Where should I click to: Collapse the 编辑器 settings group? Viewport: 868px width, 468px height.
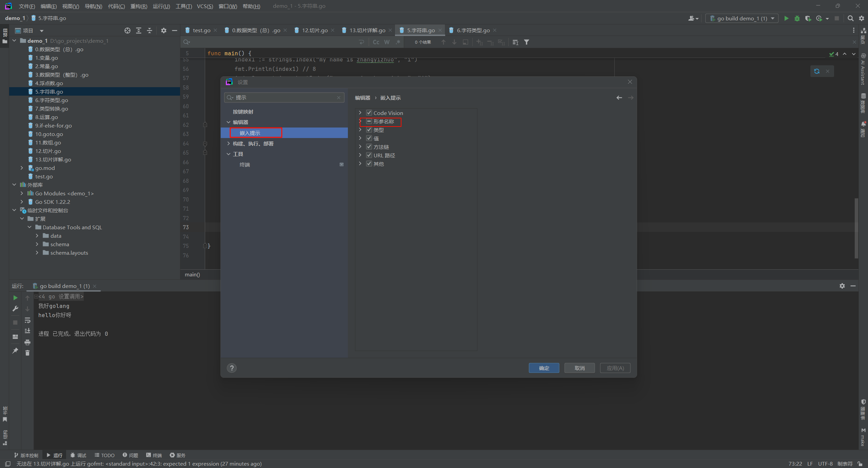(x=229, y=122)
